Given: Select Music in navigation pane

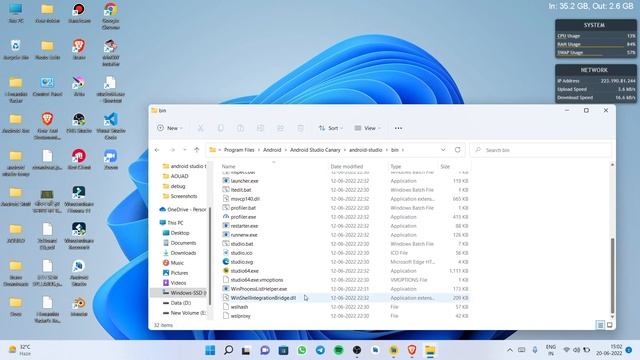Looking at the screenshot, I should 177,263.
